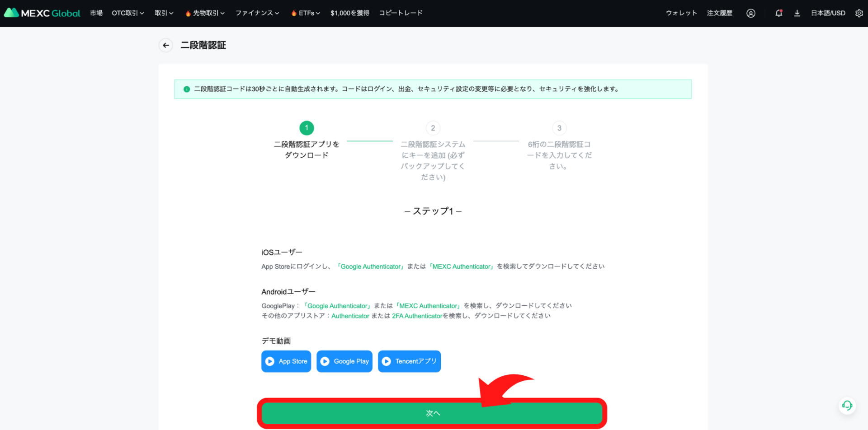This screenshot has height=430, width=868.
Task: Open the $1,000を獲得 promo link
Action: click(x=350, y=13)
